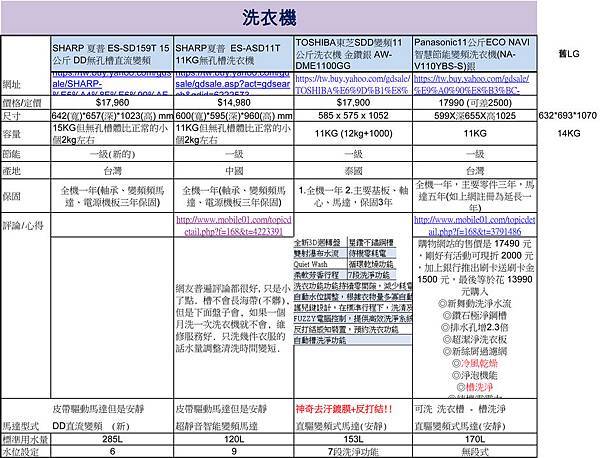The image size is (600, 458).
Task: Click the 超靜音智能變頻馬達 motor cell
Action: 217,426
